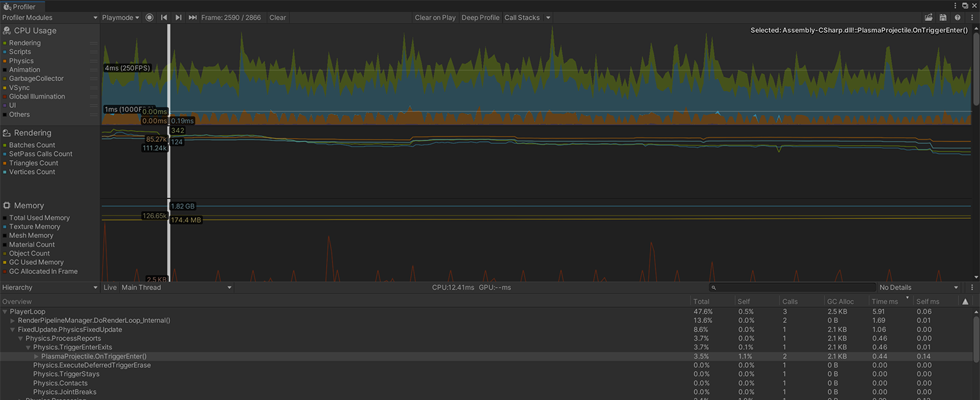The image size is (980, 400).
Task: Open the profiler help icon
Action: [x=958, y=18]
